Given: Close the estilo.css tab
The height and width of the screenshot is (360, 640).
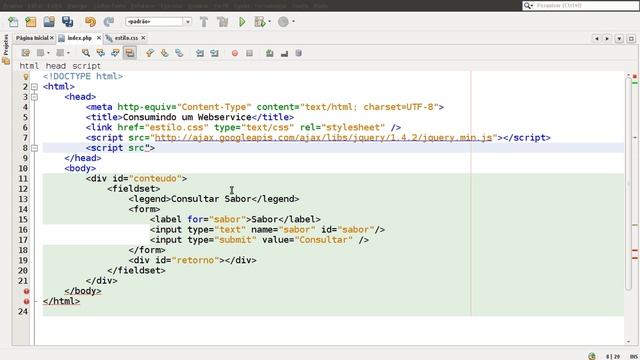Looking at the screenshot, I should 143,38.
